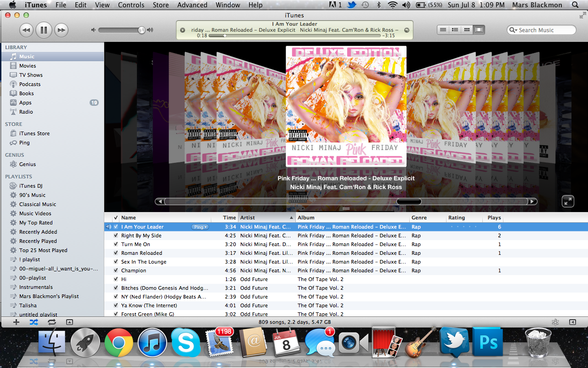Show the iTunes Sidebar with the bottom-right button
The image size is (588, 368).
(x=572, y=322)
